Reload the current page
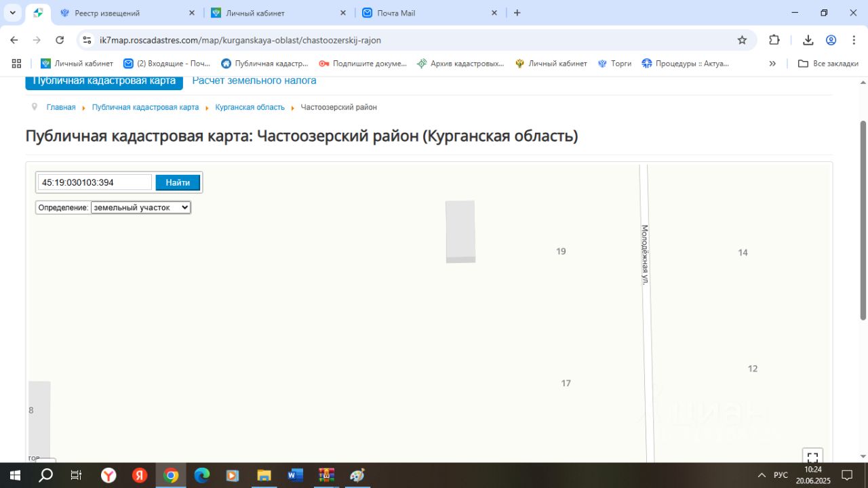The image size is (868, 488). click(x=60, y=40)
